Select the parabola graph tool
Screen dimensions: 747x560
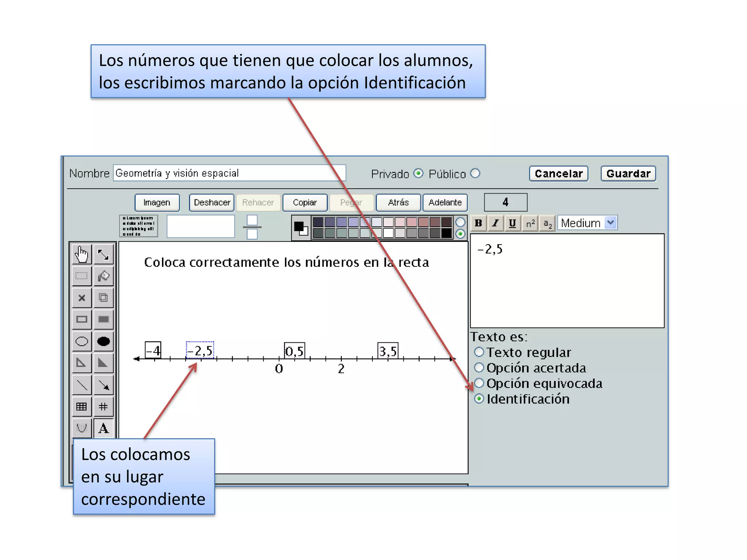(82, 428)
